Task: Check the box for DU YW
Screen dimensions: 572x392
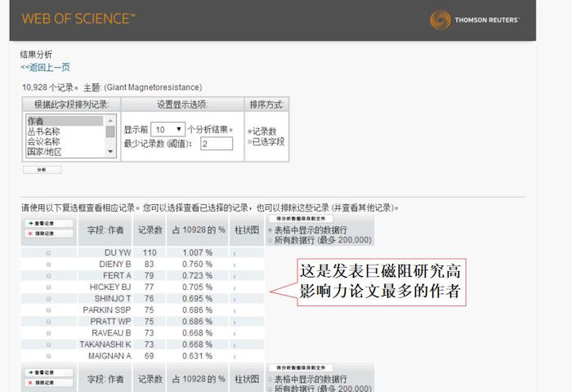Action: click(x=48, y=252)
